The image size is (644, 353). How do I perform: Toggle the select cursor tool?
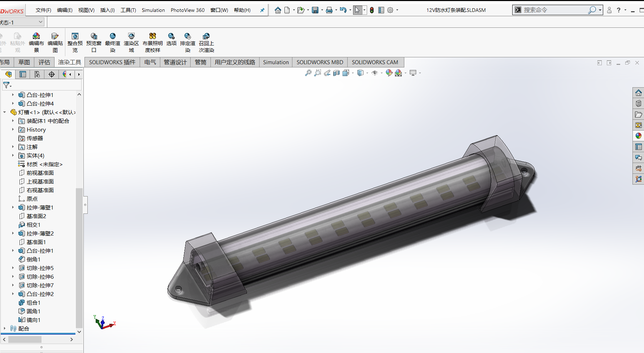(x=357, y=10)
